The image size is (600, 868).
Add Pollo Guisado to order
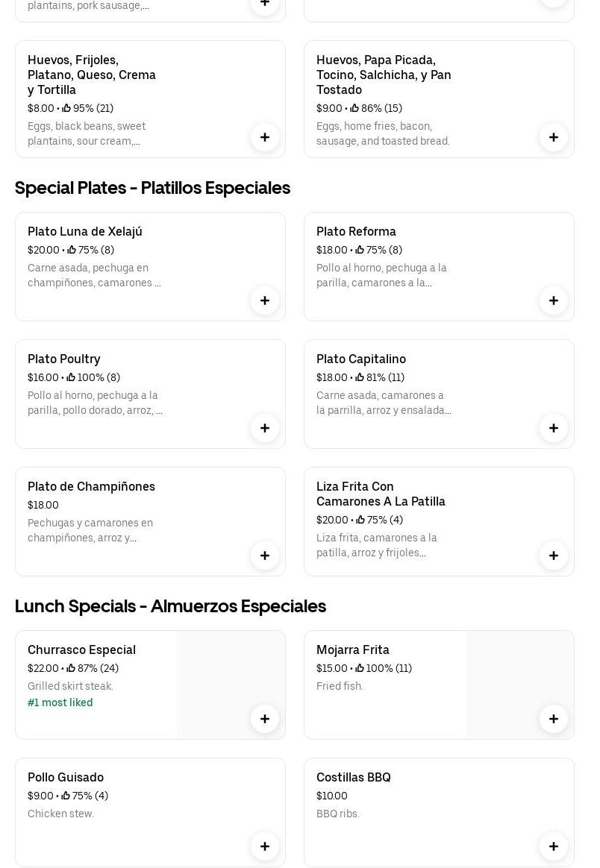coord(265,846)
